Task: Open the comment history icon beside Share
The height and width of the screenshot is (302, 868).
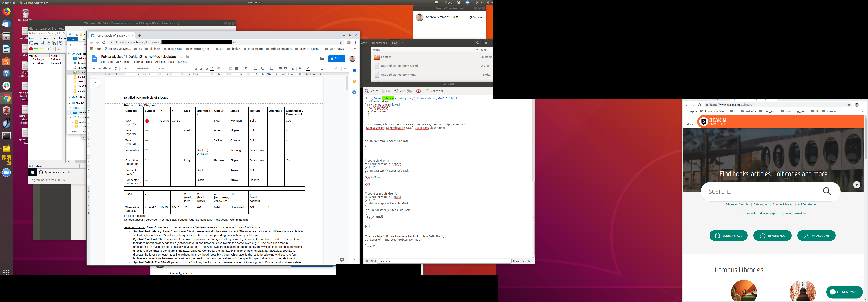Action: (322, 59)
